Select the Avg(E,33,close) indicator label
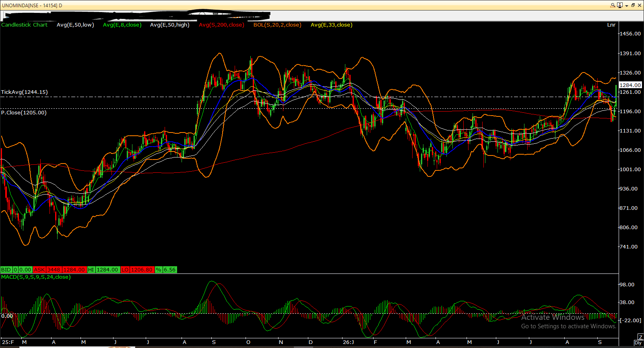Viewport: 644px width, 348px height. coord(332,25)
